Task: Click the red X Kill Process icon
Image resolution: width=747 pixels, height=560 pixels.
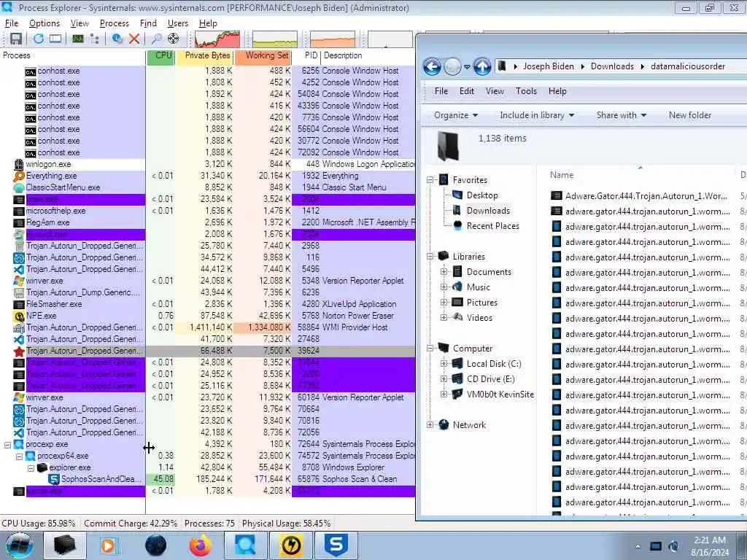Action: point(134,39)
